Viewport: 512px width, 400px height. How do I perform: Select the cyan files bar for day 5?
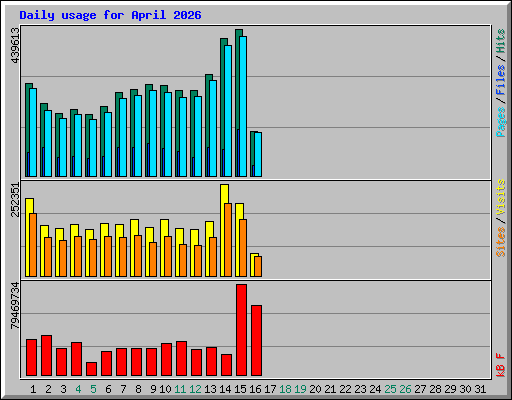pyautogui.click(x=93, y=148)
